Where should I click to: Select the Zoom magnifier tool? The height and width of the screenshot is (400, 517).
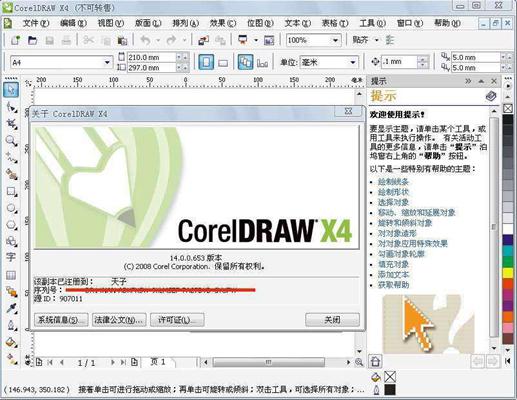(11, 141)
